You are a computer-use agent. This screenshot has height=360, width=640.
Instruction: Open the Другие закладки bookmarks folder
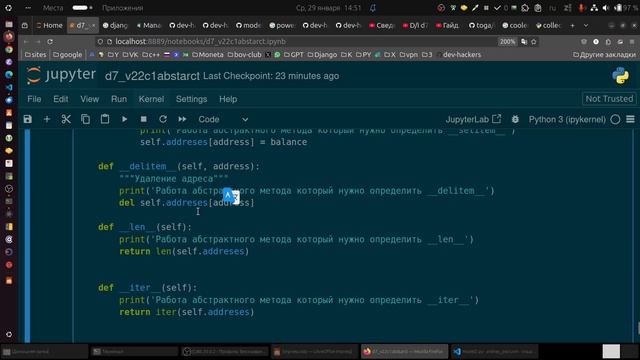[604, 55]
